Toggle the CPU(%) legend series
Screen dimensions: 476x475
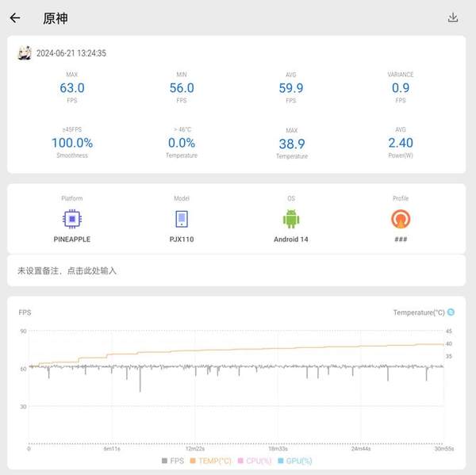(x=255, y=461)
